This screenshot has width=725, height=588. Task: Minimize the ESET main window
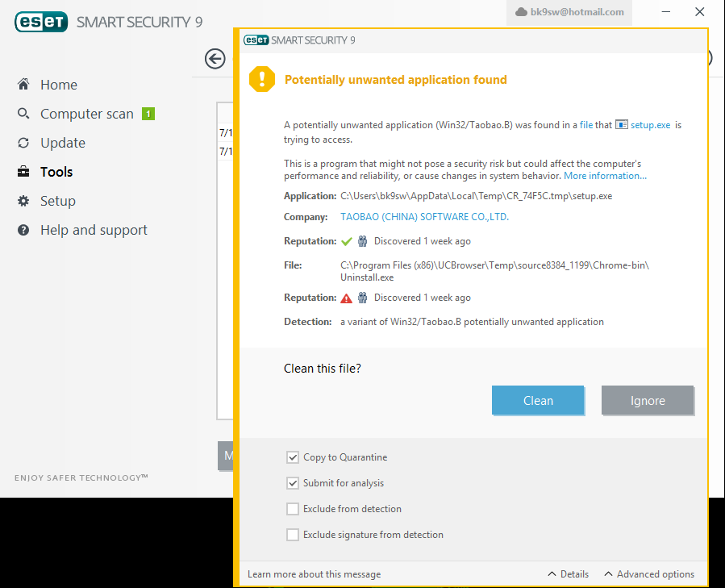[x=666, y=11]
